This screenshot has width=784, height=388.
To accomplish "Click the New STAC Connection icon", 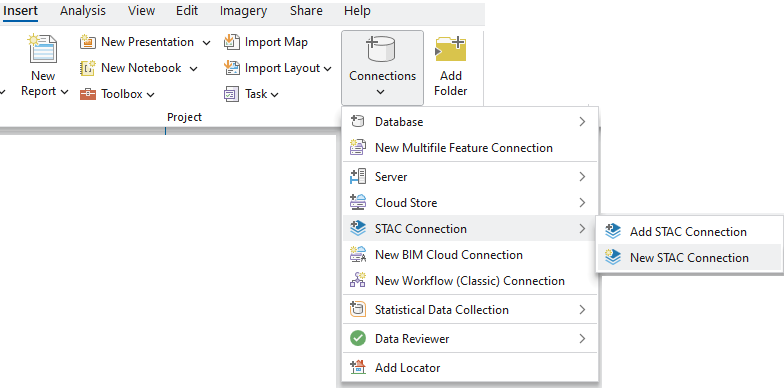I will pos(613,258).
